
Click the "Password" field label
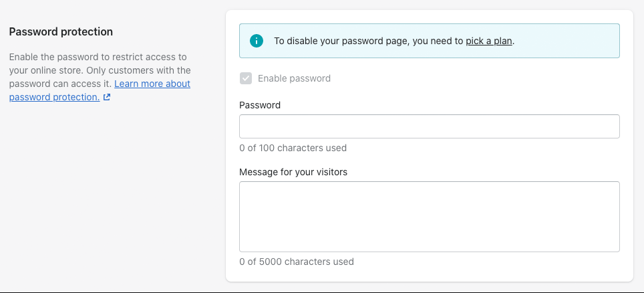coord(260,105)
